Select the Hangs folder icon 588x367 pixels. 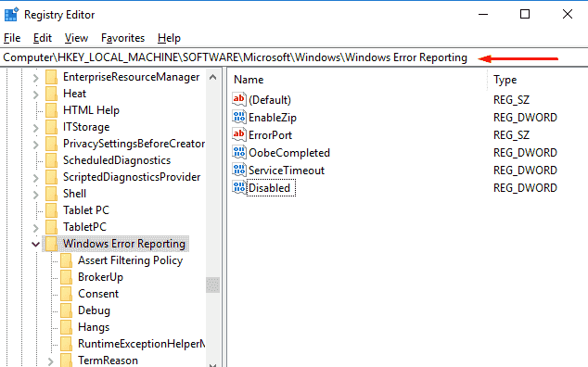pyautogui.click(x=67, y=327)
